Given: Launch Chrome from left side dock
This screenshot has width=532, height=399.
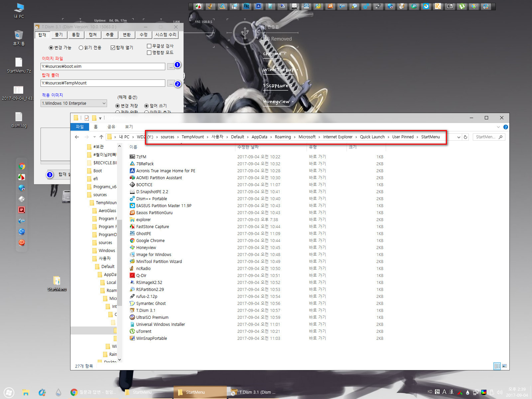Looking at the screenshot, I should click(22, 166).
